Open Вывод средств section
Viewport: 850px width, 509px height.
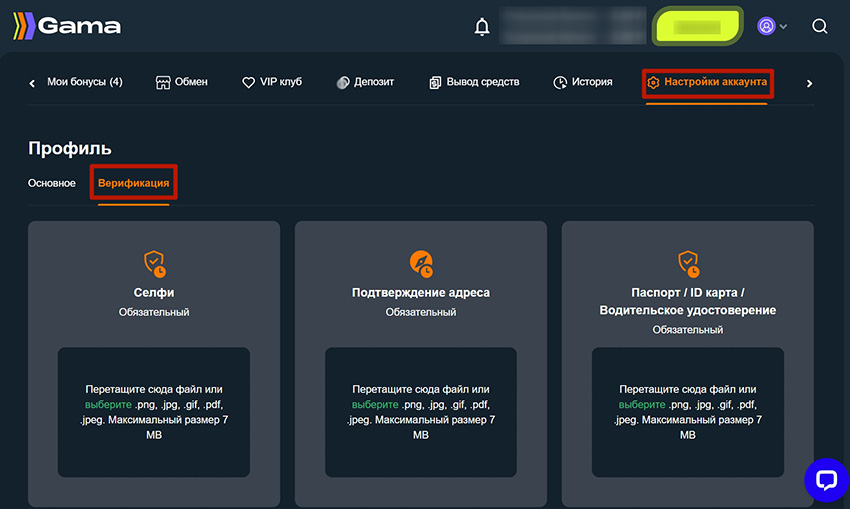point(474,82)
